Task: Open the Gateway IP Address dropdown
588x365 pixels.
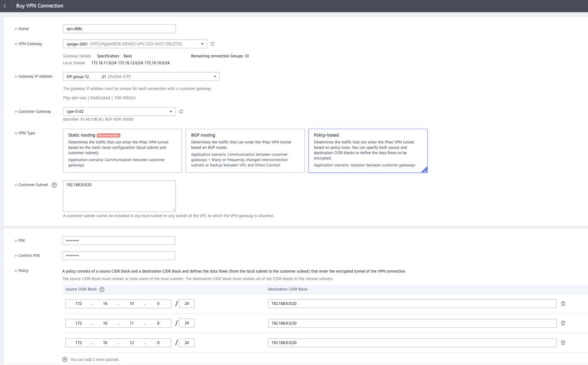Action: click(x=141, y=77)
